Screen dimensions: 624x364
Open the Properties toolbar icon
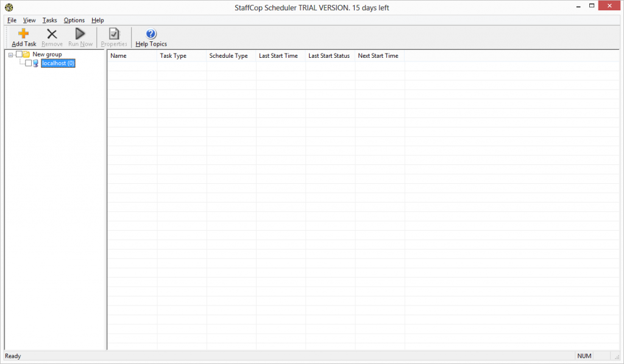[114, 34]
